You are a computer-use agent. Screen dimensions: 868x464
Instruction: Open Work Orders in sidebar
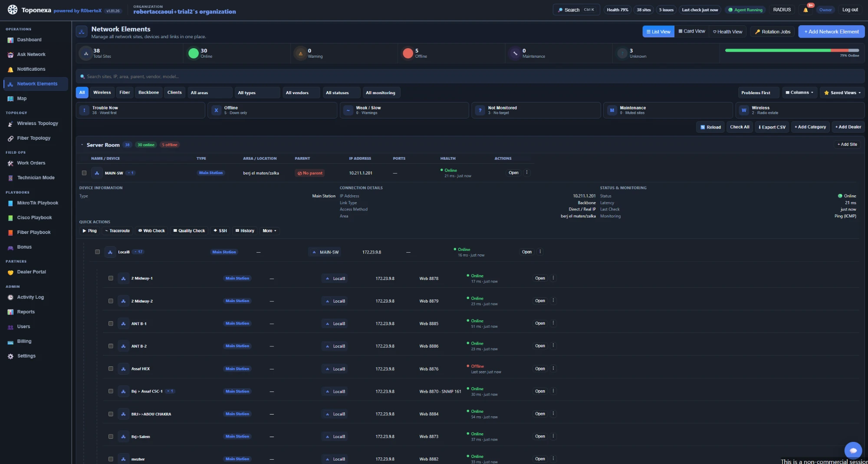tap(31, 163)
